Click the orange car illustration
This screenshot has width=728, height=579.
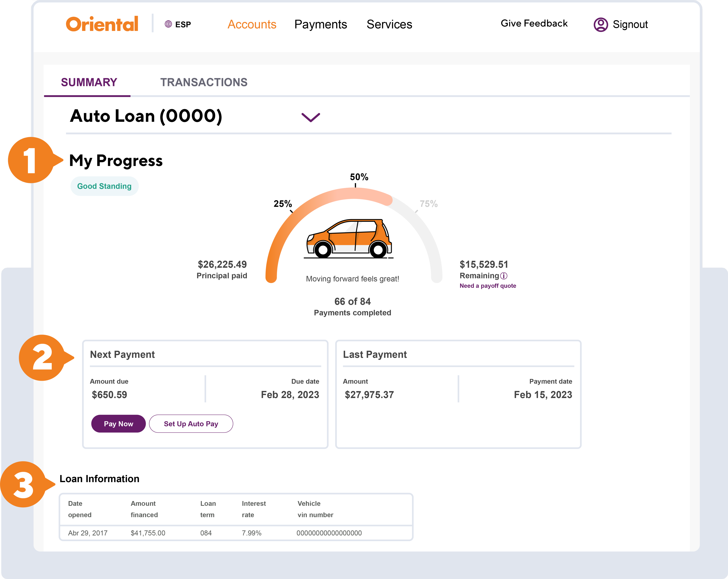(x=349, y=239)
